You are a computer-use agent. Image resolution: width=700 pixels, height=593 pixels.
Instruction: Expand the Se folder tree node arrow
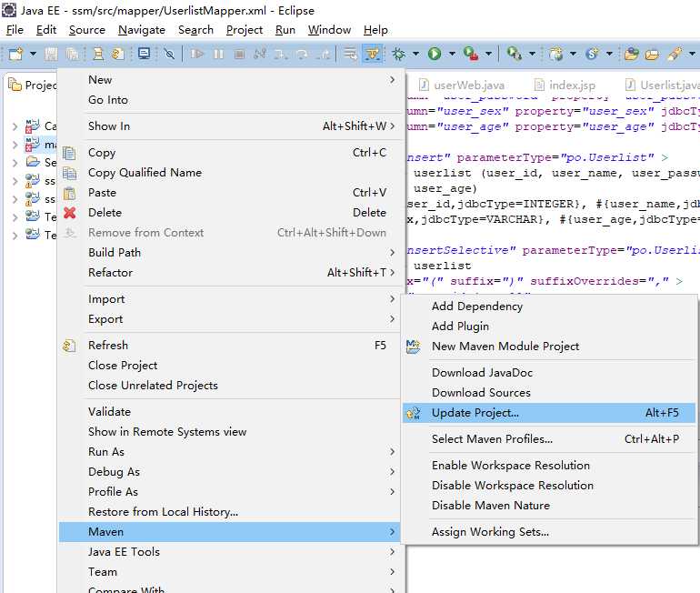(15, 163)
